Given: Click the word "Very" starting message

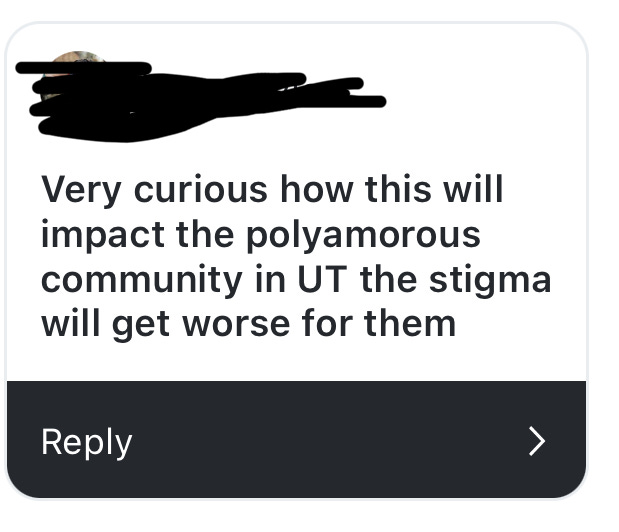Looking at the screenshot, I should pyautogui.click(x=81, y=191).
